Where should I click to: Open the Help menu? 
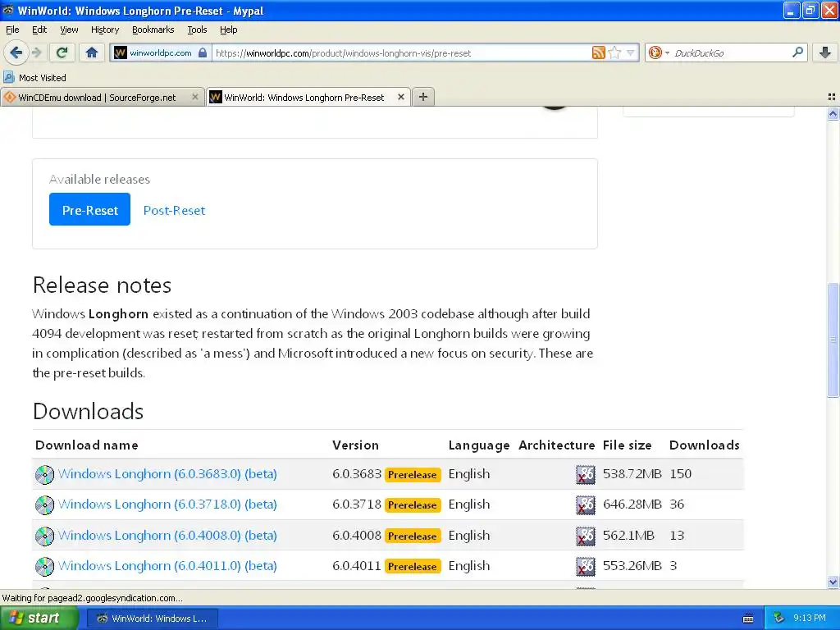tap(228, 30)
